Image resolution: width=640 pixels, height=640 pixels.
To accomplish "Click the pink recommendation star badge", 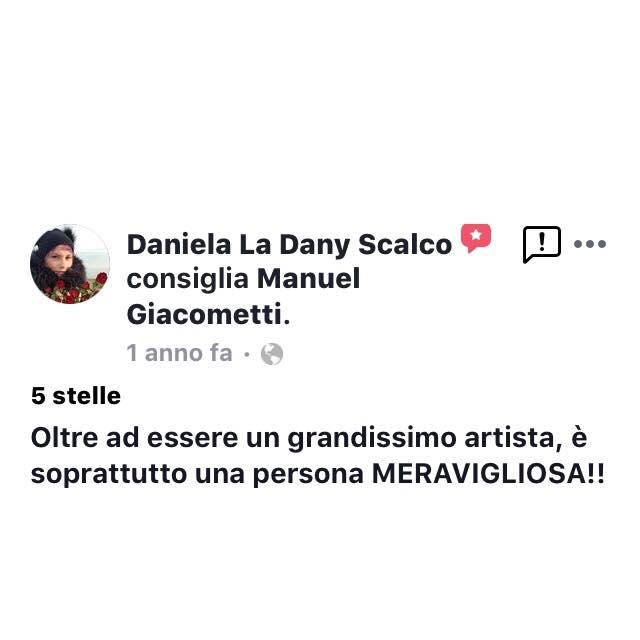I will point(476,238).
